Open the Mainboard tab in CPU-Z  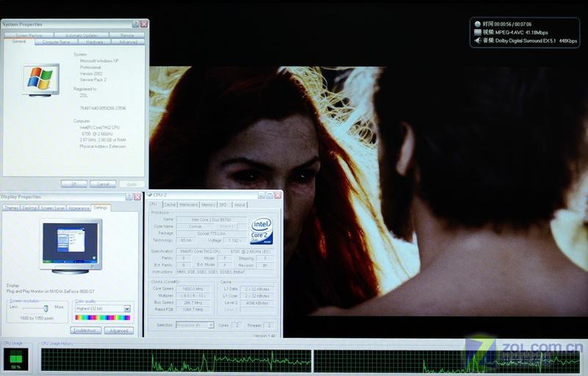tap(188, 205)
